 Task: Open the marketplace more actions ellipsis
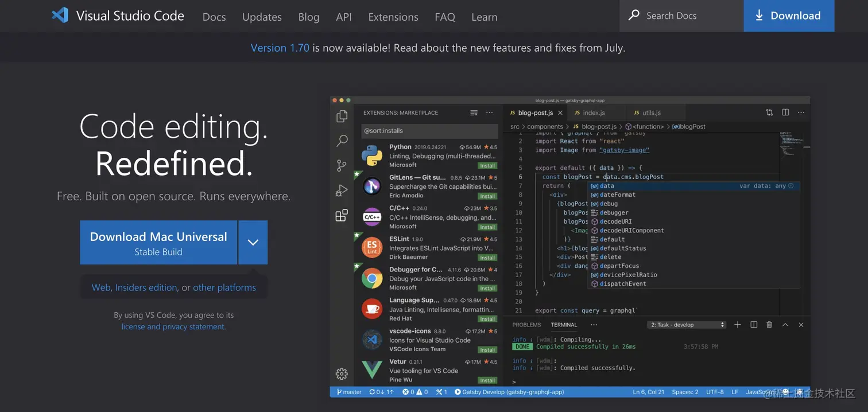[489, 112]
